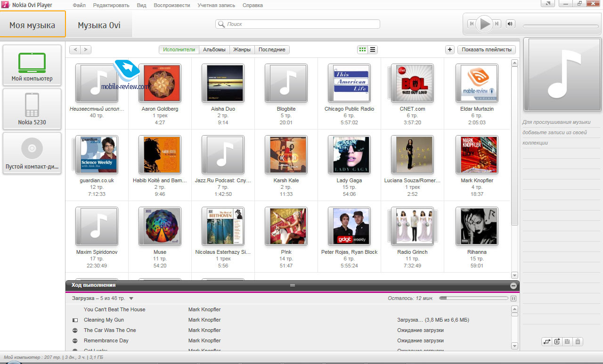The image size is (603, 364).
Task: Open the Lady Gaga artist thumbnail
Action: [x=350, y=155]
